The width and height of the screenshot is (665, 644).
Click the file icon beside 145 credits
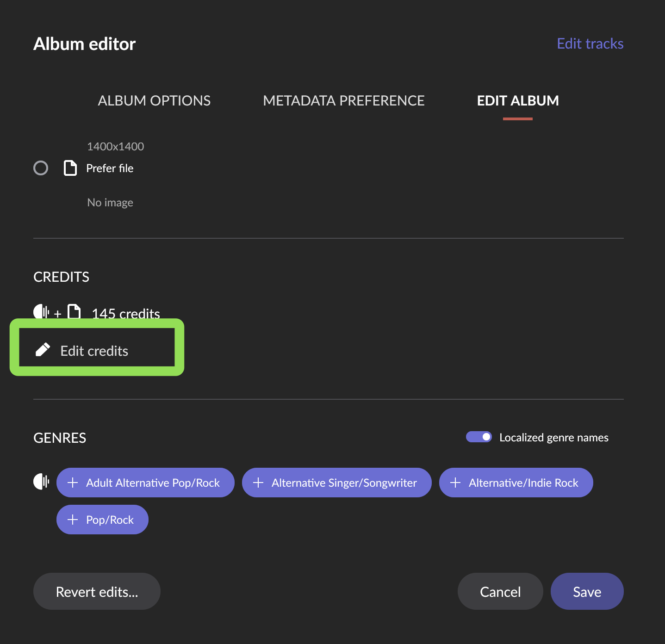coord(74,312)
